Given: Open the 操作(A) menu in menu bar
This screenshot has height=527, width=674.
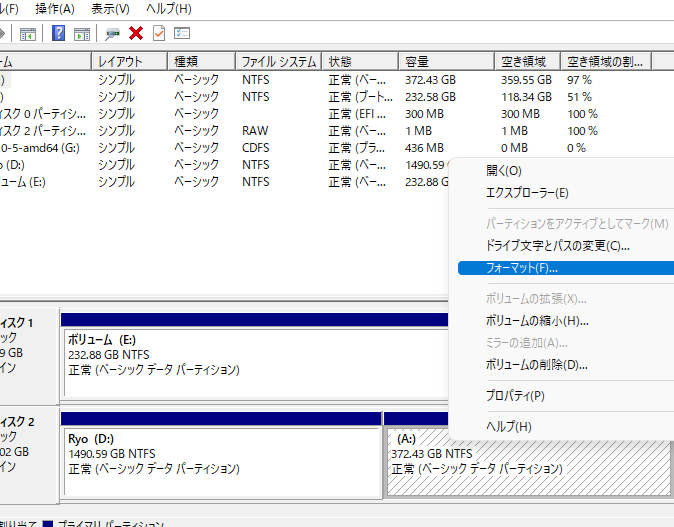Looking at the screenshot, I should click(x=55, y=9).
